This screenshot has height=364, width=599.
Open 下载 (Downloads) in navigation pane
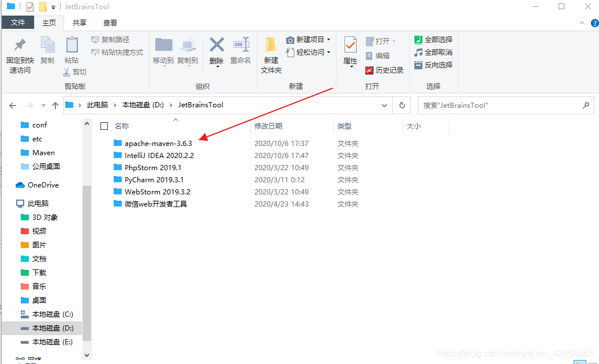click(x=39, y=273)
